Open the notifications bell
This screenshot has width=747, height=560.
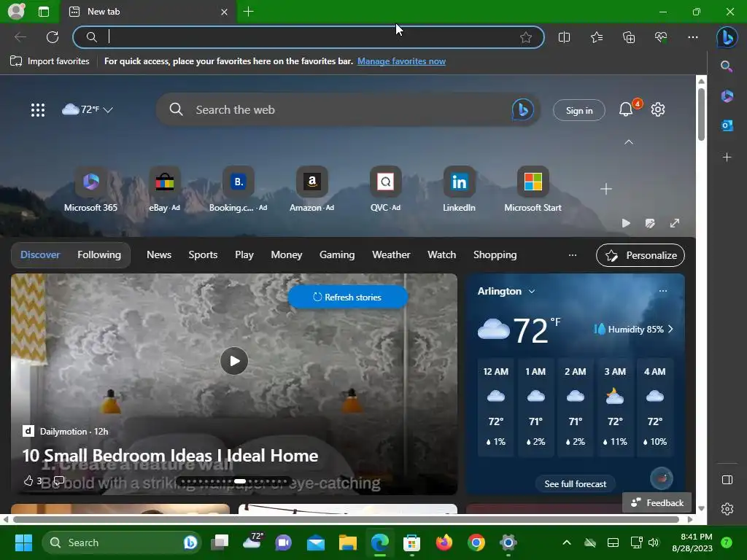tap(626, 110)
